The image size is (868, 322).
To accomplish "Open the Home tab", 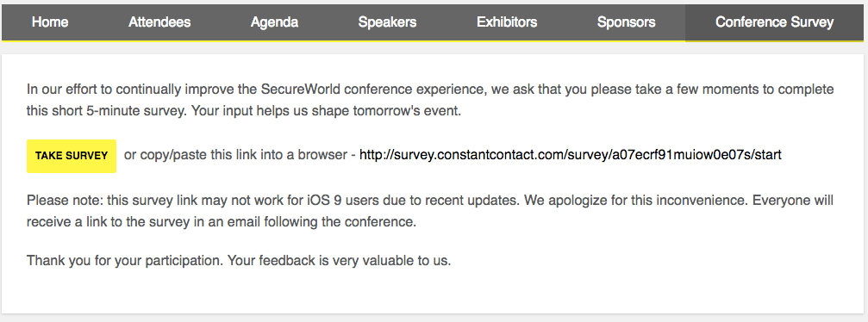I will (x=50, y=22).
